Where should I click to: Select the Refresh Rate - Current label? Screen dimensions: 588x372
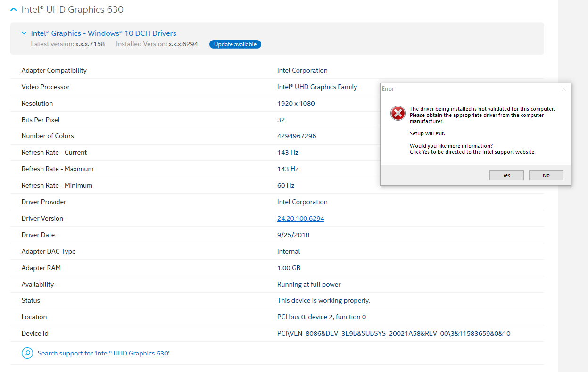[x=54, y=152]
